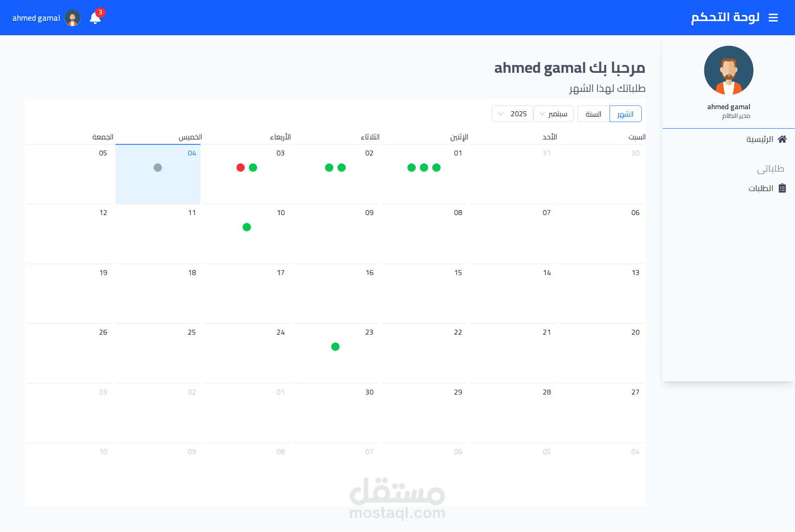
Task: Open the hamburger menu icon
Action: [x=773, y=18]
